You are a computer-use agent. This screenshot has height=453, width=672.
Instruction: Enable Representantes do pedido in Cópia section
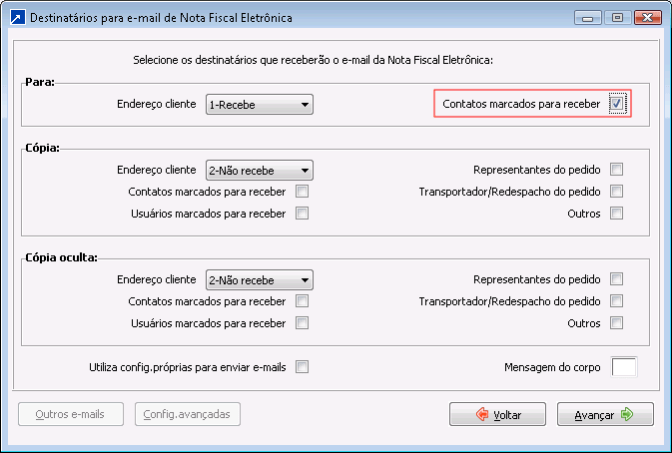(617, 170)
